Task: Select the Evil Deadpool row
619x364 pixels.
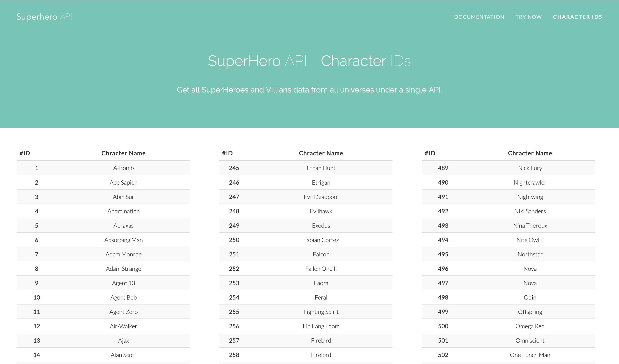Action: (x=321, y=197)
